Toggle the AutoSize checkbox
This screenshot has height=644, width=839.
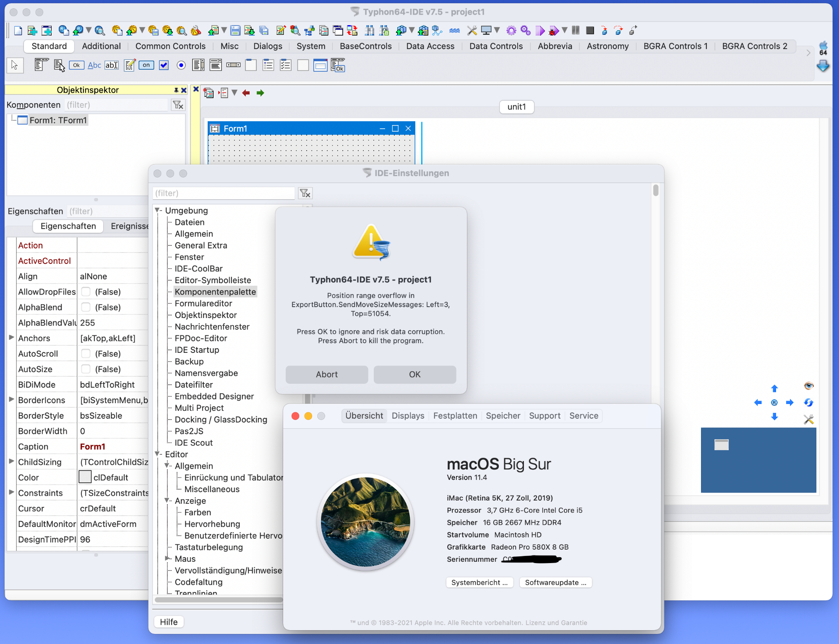point(86,369)
